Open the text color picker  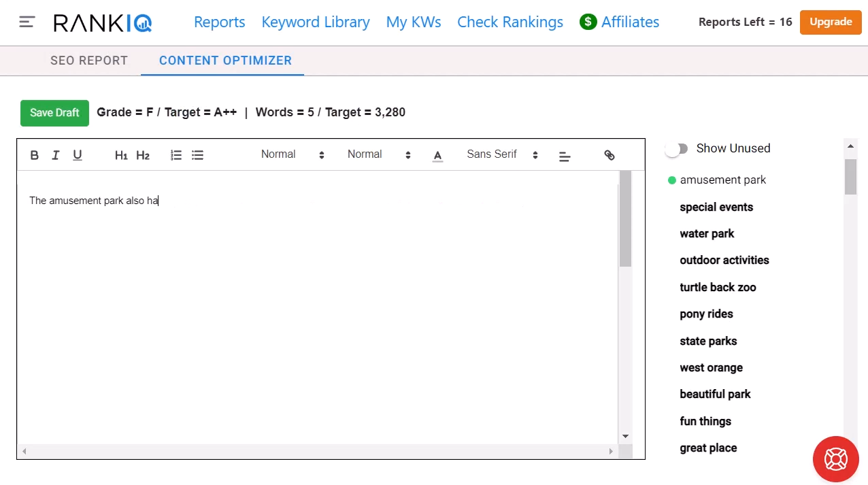click(x=437, y=154)
